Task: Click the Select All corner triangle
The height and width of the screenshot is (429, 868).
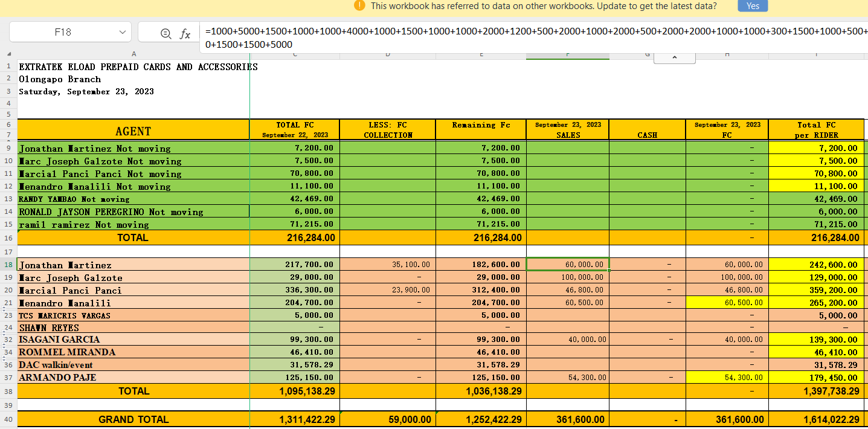Action: (8, 54)
